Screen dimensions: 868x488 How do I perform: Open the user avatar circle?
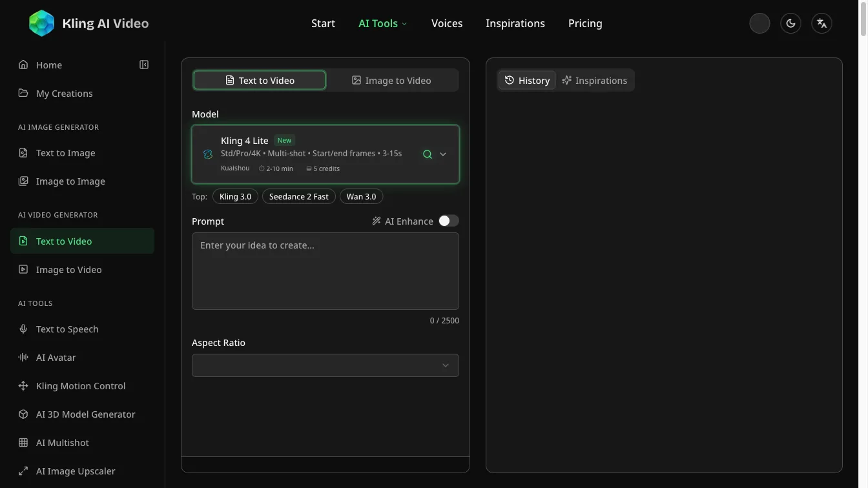[759, 23]
